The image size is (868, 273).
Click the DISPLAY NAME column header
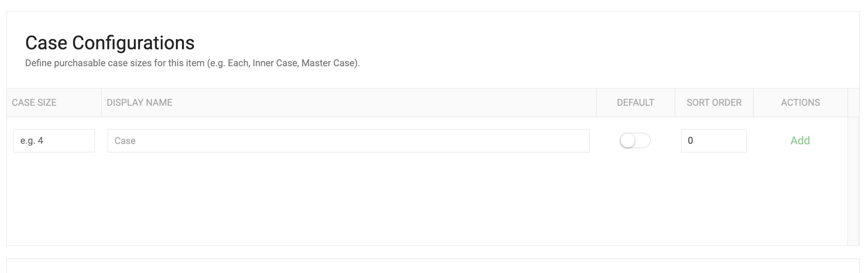139,102
